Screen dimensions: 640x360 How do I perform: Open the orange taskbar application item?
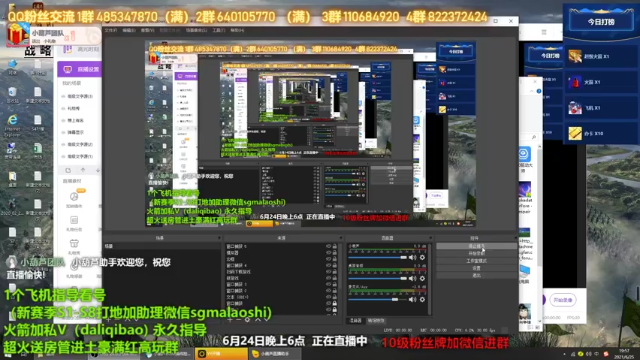[x=221, y=353]
